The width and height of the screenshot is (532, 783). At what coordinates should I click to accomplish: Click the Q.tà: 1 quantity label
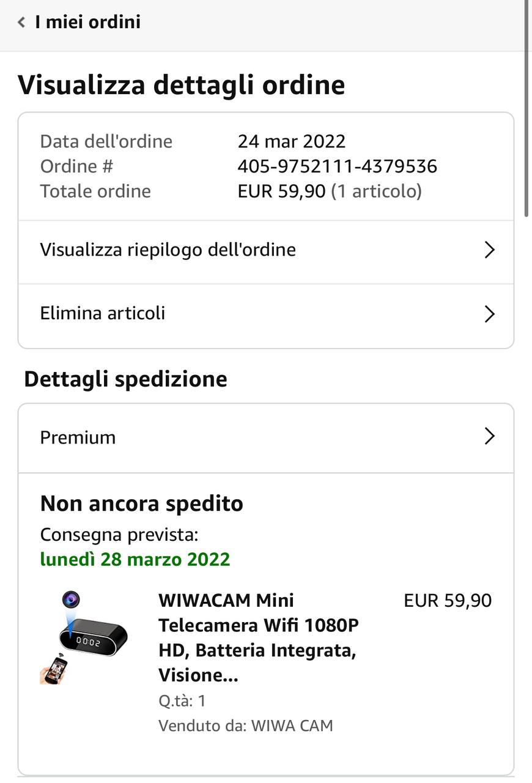[x=182, y=701]
